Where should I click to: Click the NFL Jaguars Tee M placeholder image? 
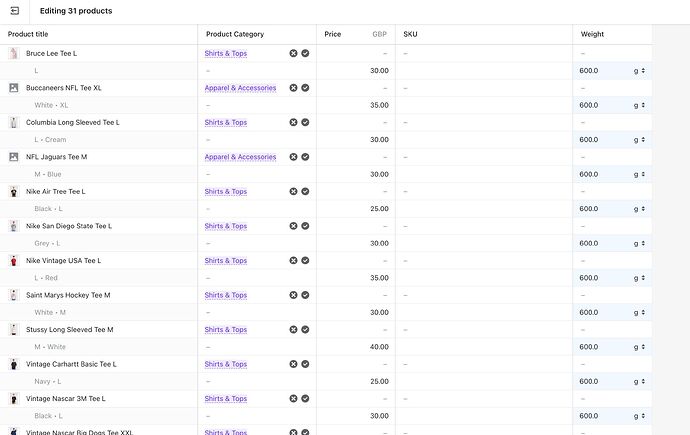click(14, 157)
